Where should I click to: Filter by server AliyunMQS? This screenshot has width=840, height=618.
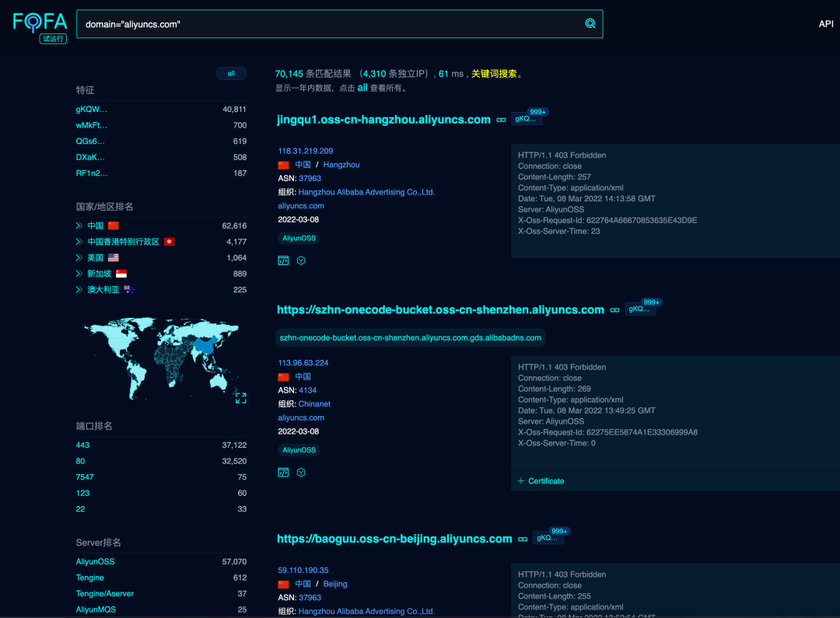[x=96, y=610]
